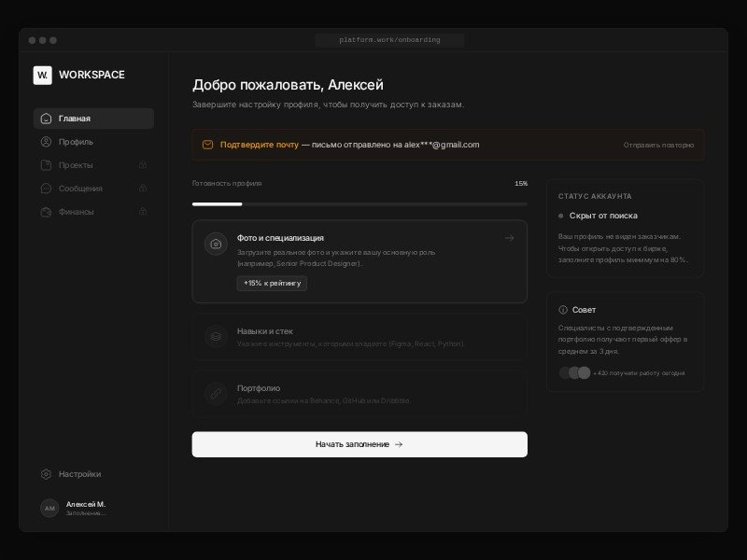Click the profile readiness progress bar
Screen dimensions: 747x560
pos(359,203)
